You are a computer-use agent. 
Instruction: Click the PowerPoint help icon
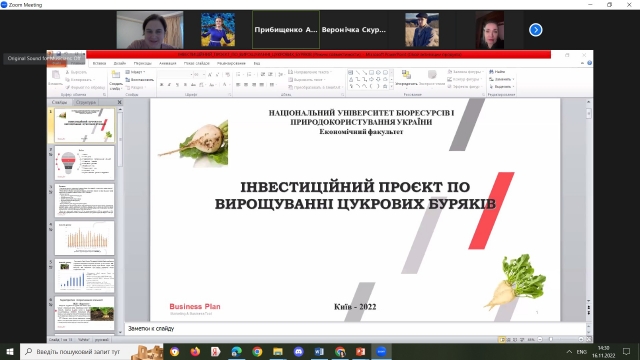(589, 63)
